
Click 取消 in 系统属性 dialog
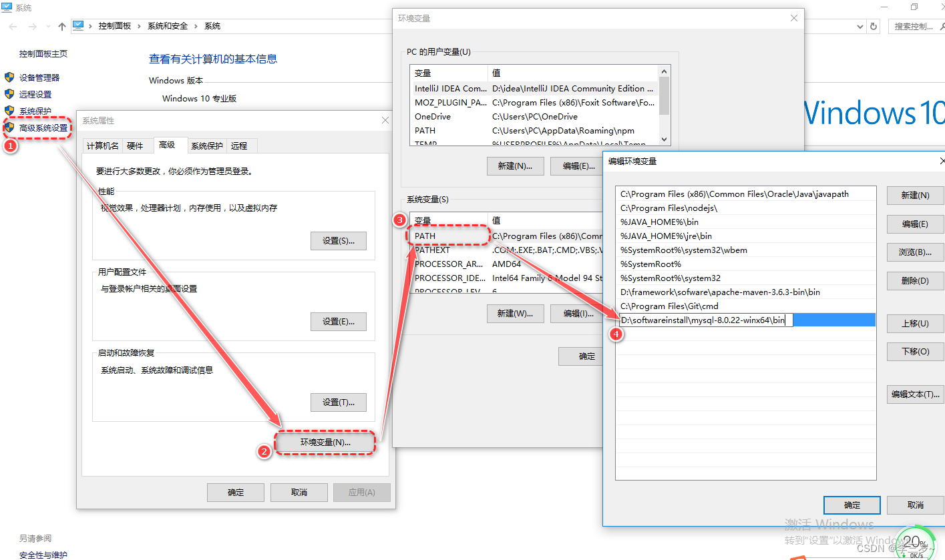[299, 492]
